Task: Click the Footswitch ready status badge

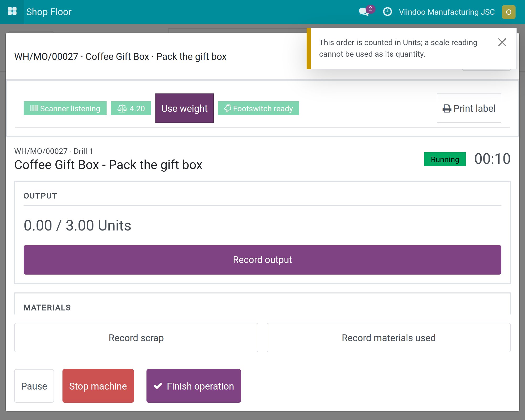Action: coord(259,108)
